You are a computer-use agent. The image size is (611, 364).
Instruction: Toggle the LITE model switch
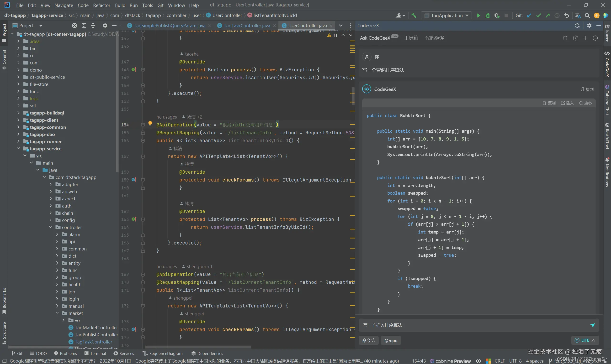click(x=585, y=340)
